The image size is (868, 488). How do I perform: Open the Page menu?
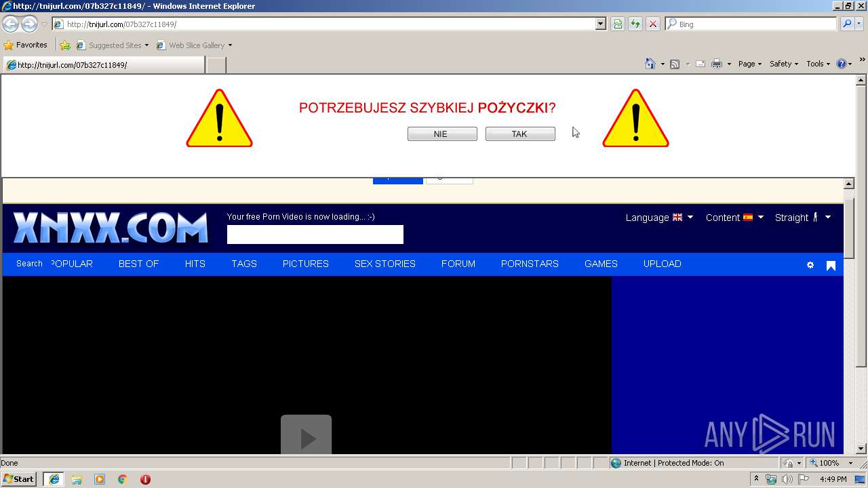tap(749, 64)
